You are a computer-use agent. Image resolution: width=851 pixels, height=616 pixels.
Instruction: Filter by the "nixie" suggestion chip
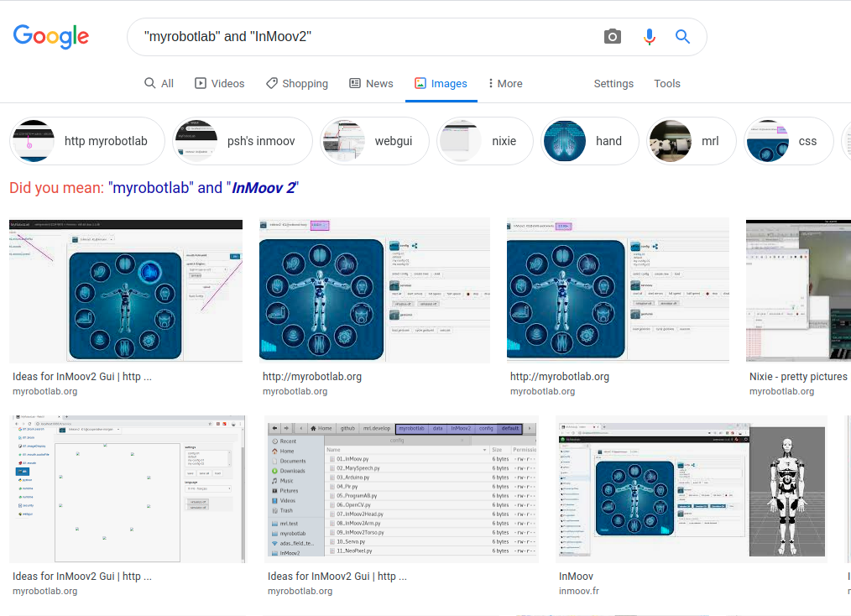tap(485, 141)
